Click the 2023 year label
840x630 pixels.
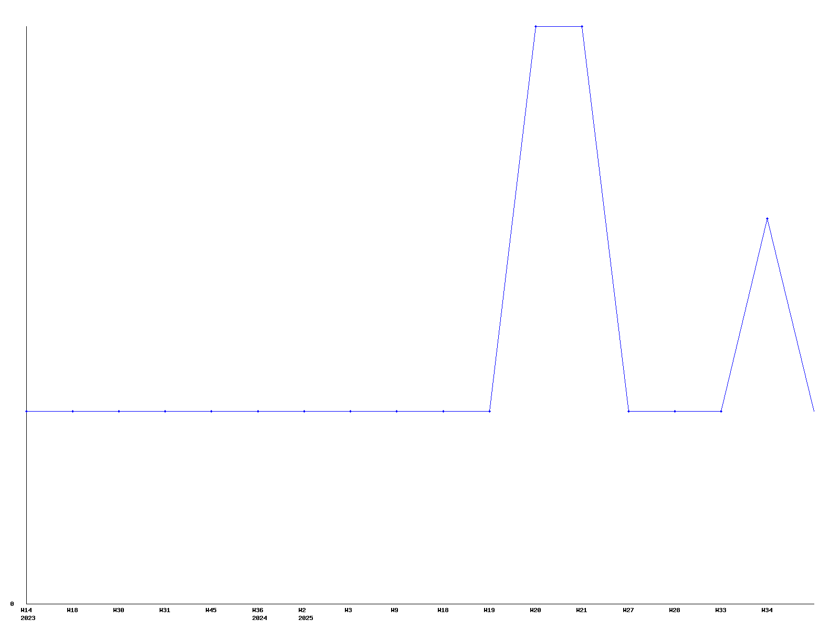coord(28,618)
